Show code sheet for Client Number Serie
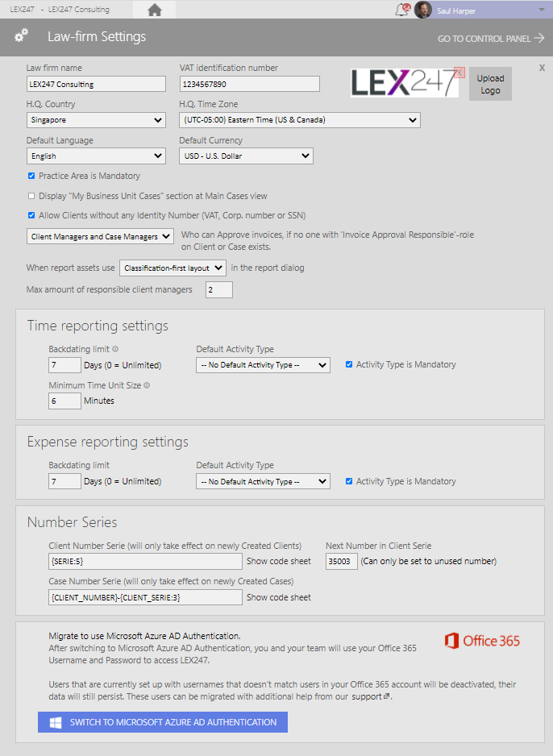 [x=279, y=561]
